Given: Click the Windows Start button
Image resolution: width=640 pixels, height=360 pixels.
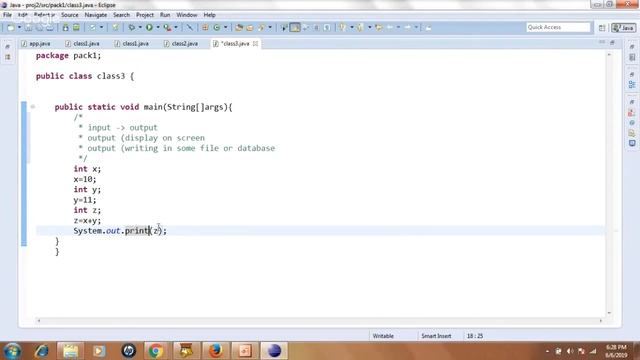Looking at the screenshot, I should click(12, 351).
